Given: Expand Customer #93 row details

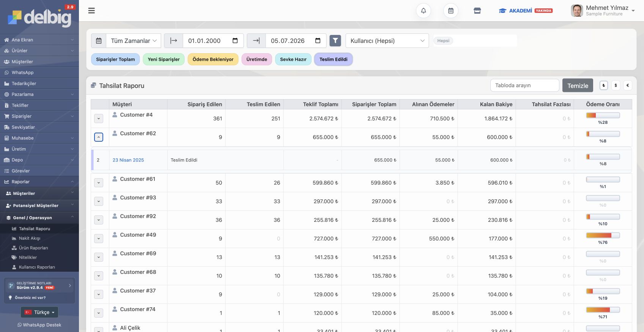Looking at the screenshot, I should [x=99, y=201].
